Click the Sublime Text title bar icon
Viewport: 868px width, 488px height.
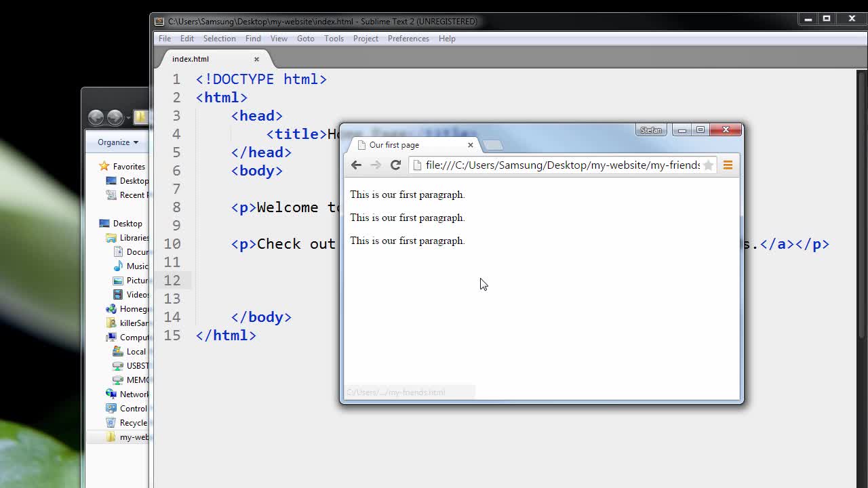159,21
